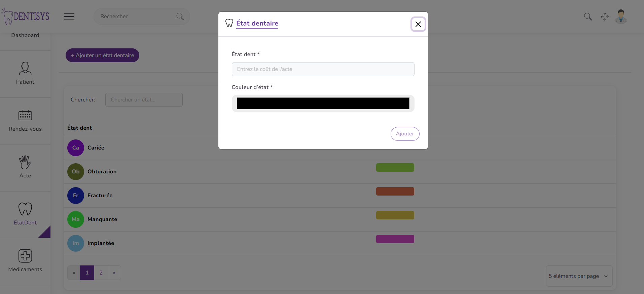Go to next page arrow

click(x=114, y=273)
